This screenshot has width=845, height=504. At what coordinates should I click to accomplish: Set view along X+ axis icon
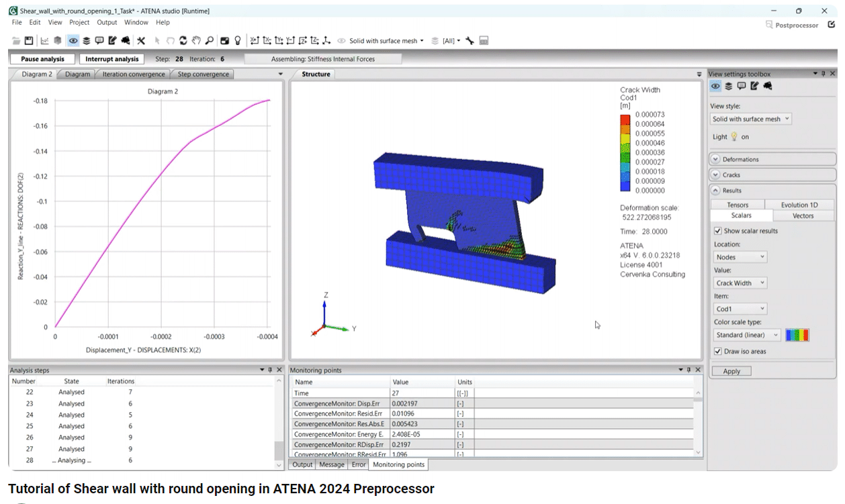click(255, 41)
